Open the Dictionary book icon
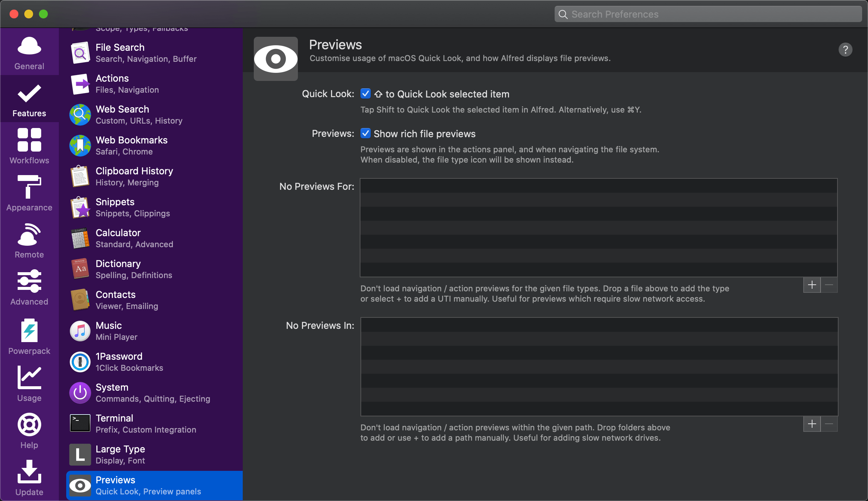The image size is (868, 501). coord(80,269)
